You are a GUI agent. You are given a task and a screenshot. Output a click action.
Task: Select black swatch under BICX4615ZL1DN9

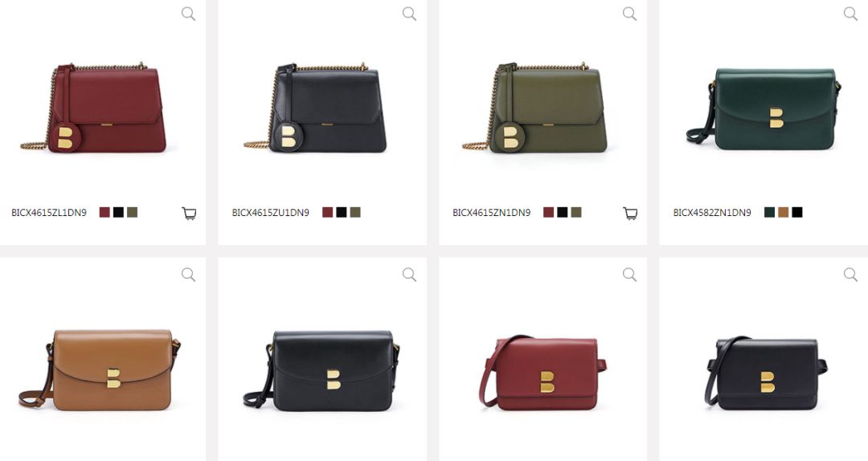tap(118, 213)
